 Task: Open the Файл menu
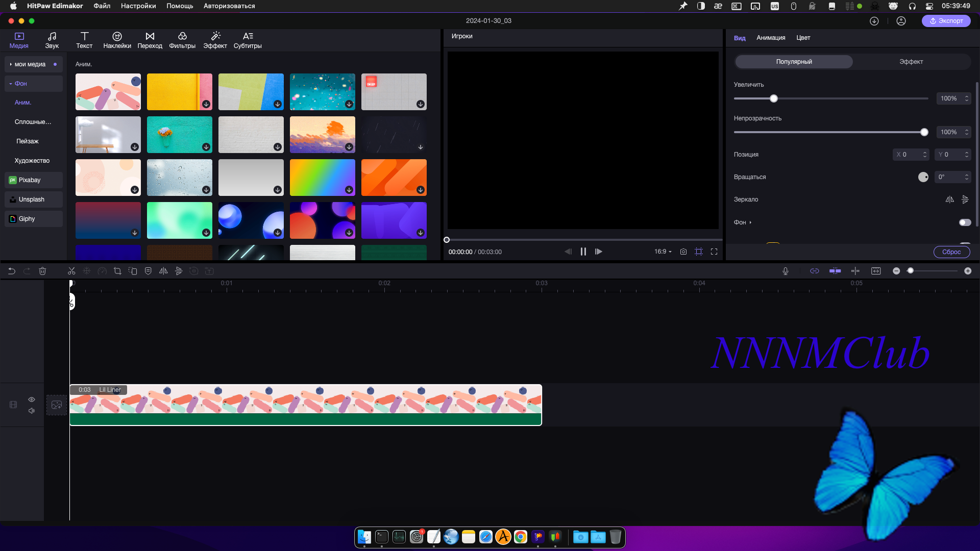click(102, 6)
